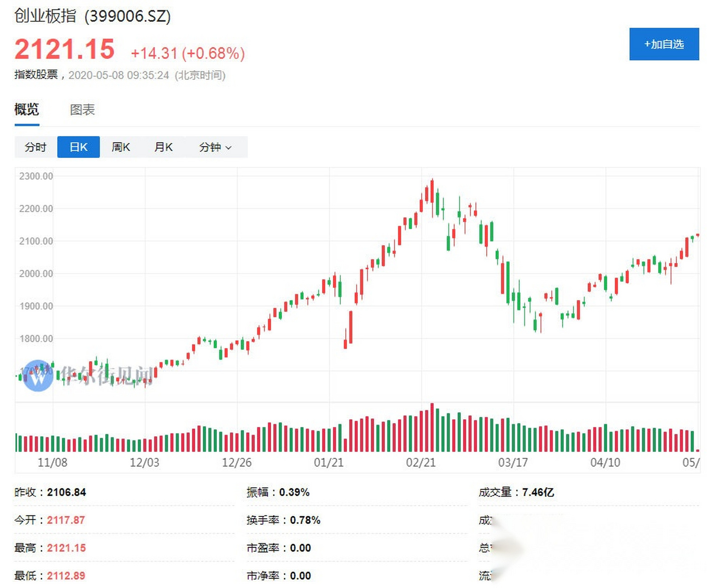Switch to the 月K chart
Image resolution: width=707 pixels, height=588 pixels.
164,147
